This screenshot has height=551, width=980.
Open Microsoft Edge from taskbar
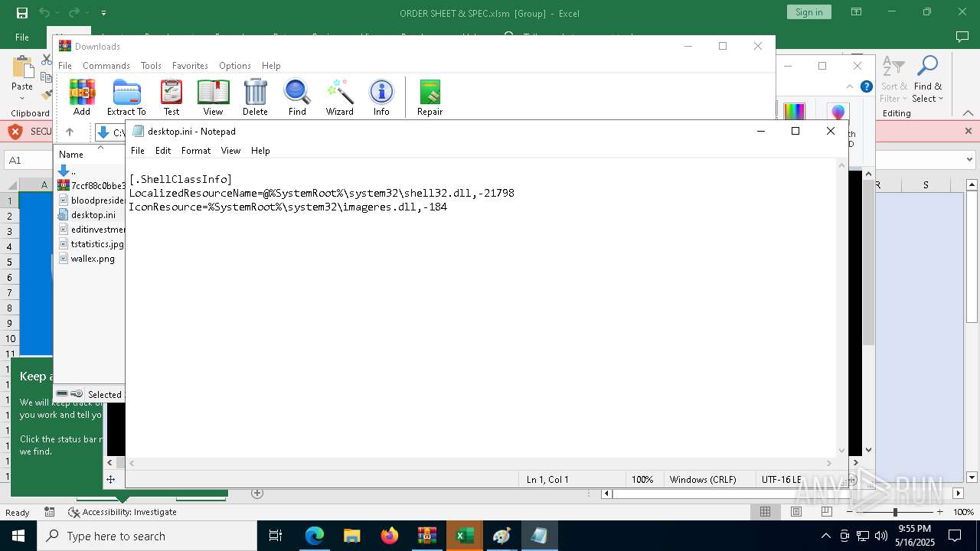[x=315, y=536]
